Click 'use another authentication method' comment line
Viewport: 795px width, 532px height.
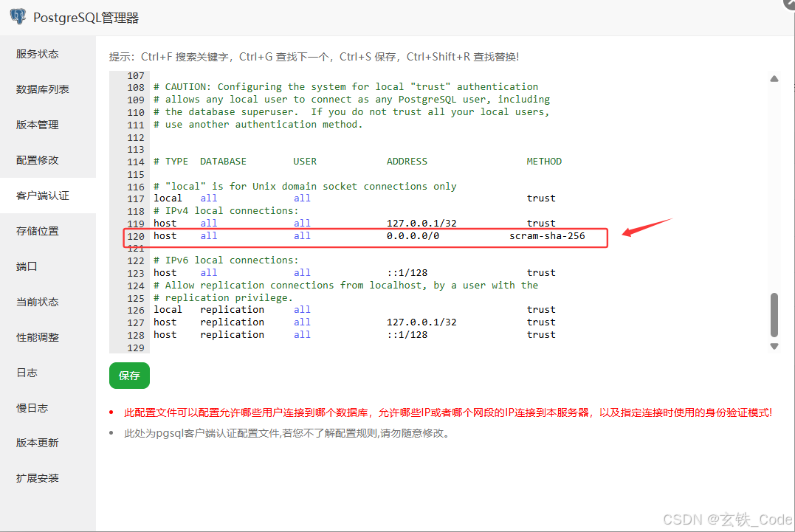pyautogui.click(x=258, y=124)
